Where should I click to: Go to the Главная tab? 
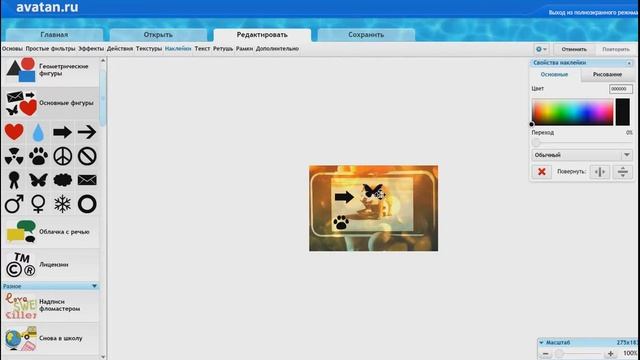point(54,35)
